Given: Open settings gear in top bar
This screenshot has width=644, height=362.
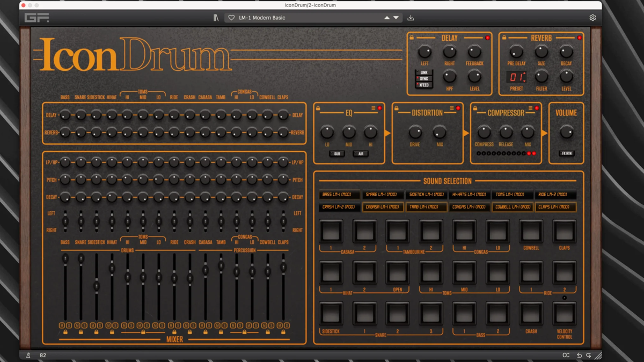Looking at the screenshot, I should [x=592, y=18].
